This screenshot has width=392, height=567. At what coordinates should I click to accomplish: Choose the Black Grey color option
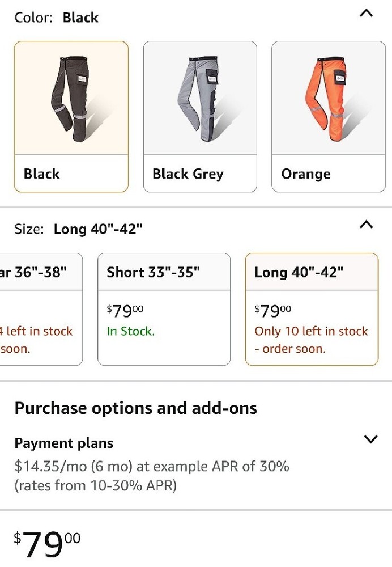click(200, 117)
